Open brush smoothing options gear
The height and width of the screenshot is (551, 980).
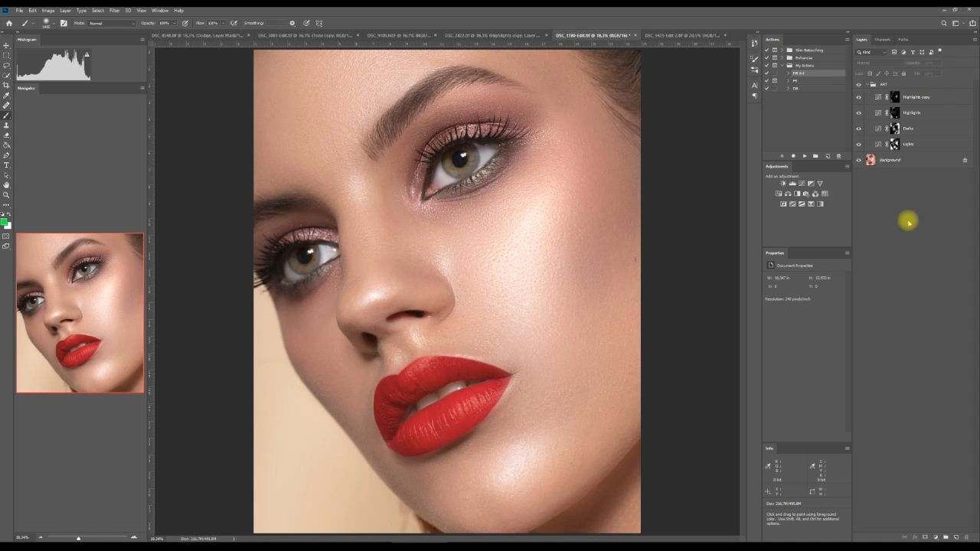pos(292,23)
